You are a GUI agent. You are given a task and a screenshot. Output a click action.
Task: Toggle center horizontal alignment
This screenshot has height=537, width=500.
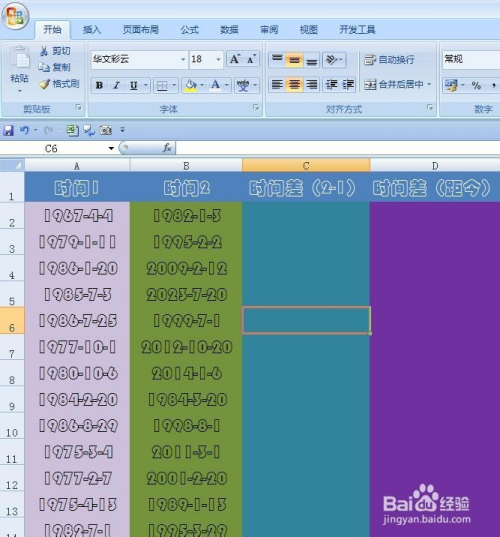[294, 85]
